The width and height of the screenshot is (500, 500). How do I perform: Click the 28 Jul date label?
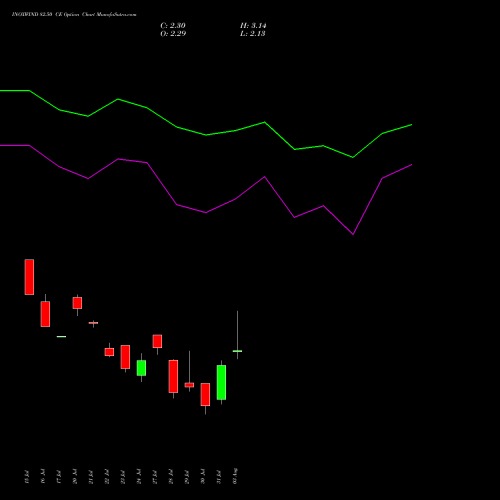(x=171, y=477)
